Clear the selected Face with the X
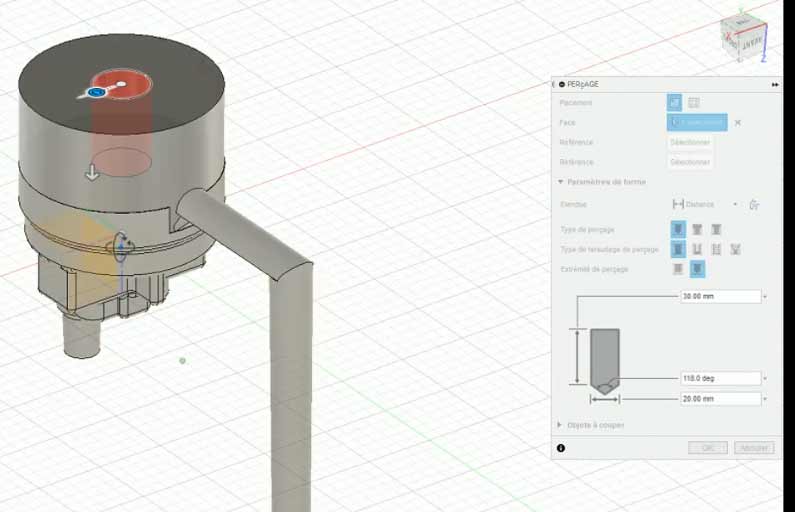Screen dimensions: 795x512 click(x=738, y=122)
